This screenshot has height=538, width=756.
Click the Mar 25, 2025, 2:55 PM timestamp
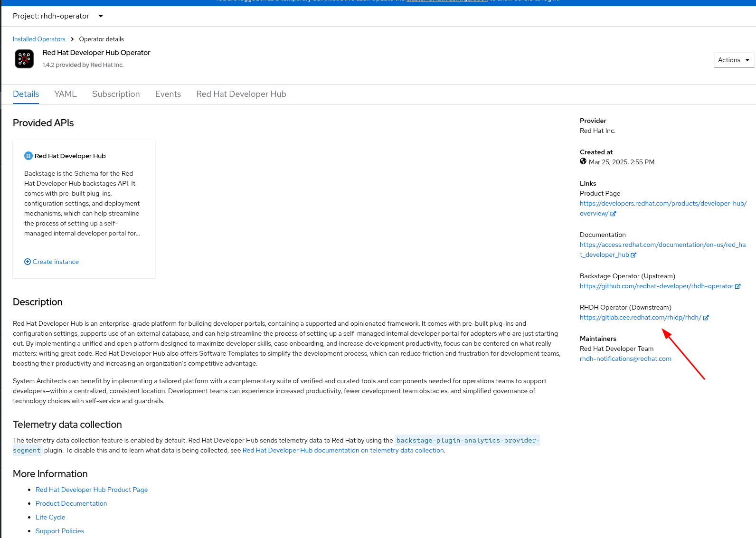pos(622,162)
